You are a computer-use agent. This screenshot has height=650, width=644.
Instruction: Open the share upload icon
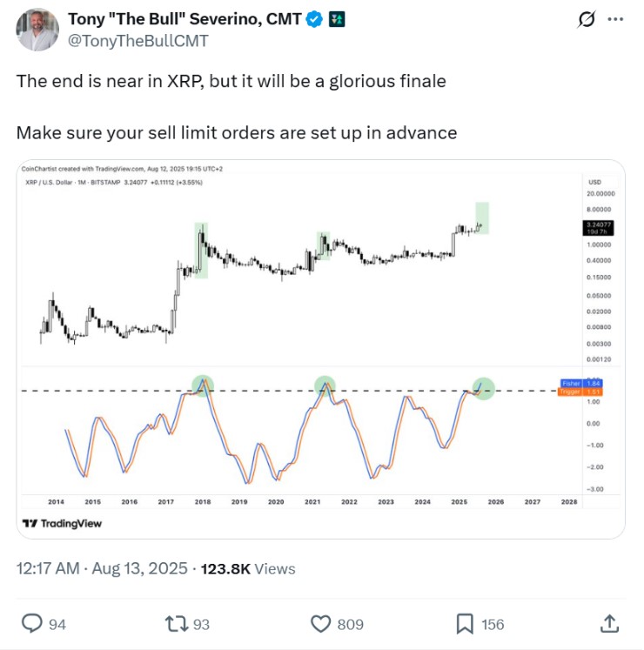609,624
